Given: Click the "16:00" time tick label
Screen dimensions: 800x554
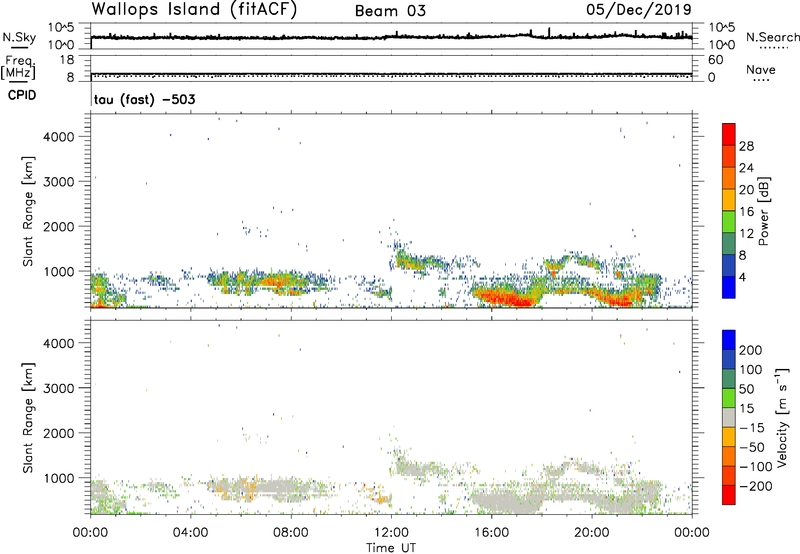Looking at the screenshot, I should tap(491, 533).
